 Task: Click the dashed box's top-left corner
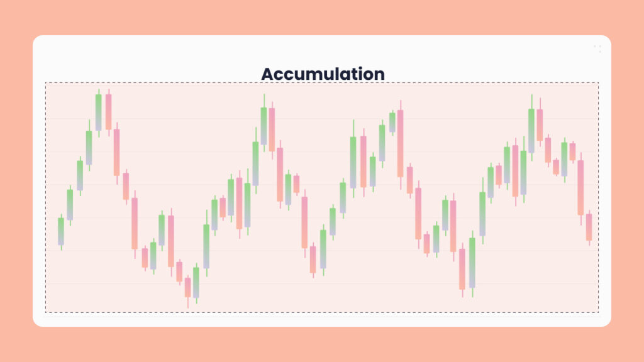pos(45,83)
